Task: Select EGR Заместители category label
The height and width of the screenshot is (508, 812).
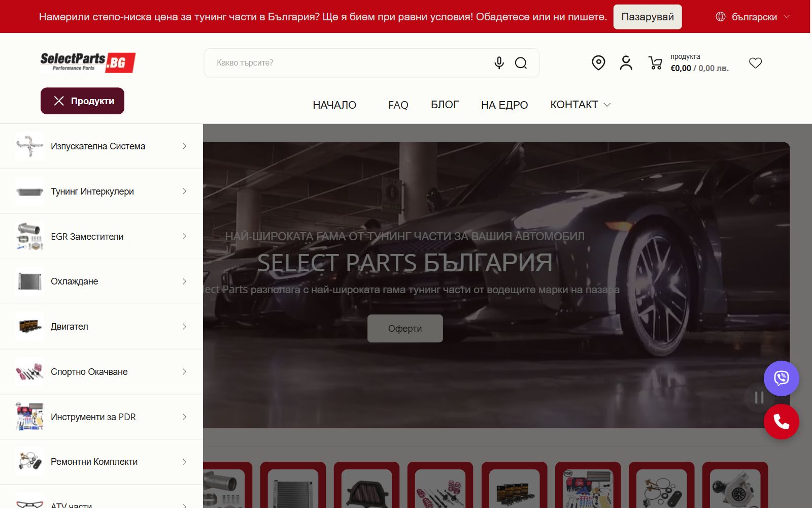Action: tap(87, 237)
